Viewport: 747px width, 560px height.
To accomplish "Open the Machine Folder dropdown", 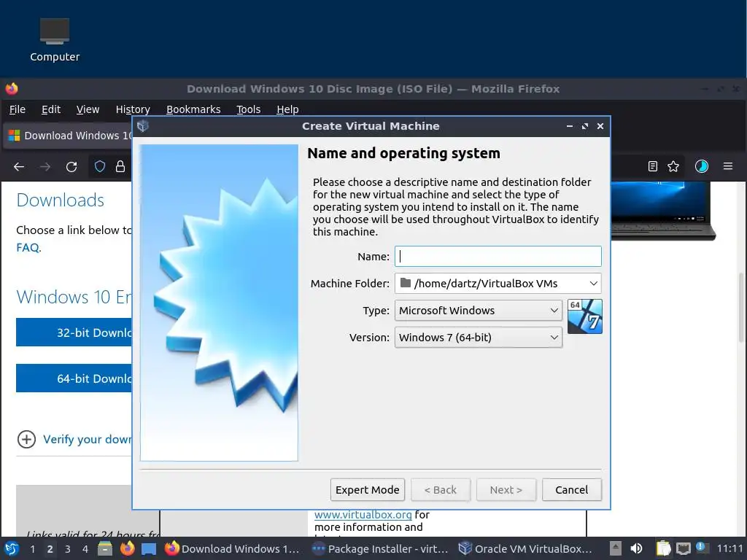I will (x=498, y=284).
